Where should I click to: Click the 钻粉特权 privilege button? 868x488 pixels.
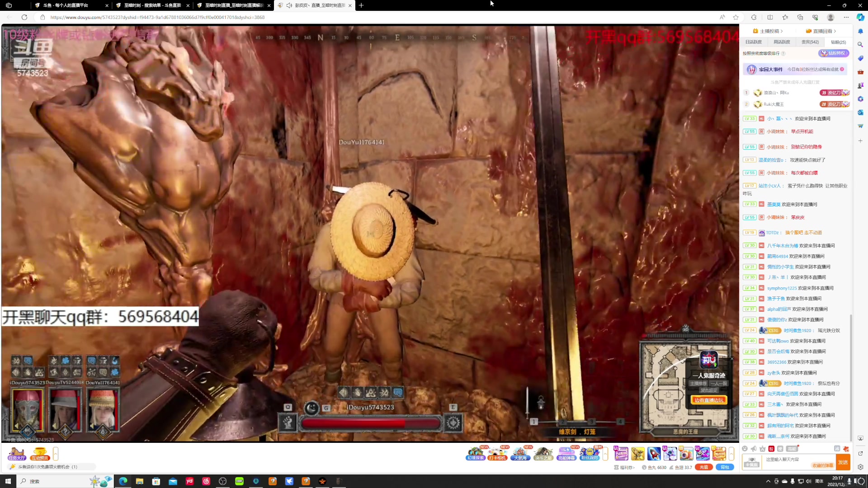[834, 53]
